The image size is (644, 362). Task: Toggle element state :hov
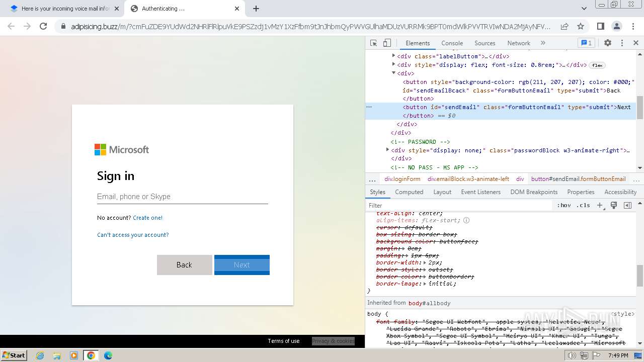(564, 205)
